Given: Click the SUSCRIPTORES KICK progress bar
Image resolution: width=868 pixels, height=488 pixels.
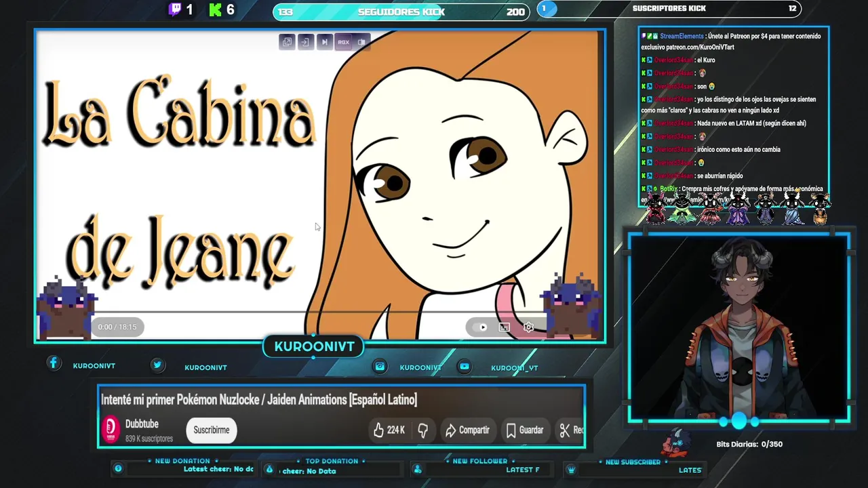Looking at the screenshot, I should coord(669,9).
